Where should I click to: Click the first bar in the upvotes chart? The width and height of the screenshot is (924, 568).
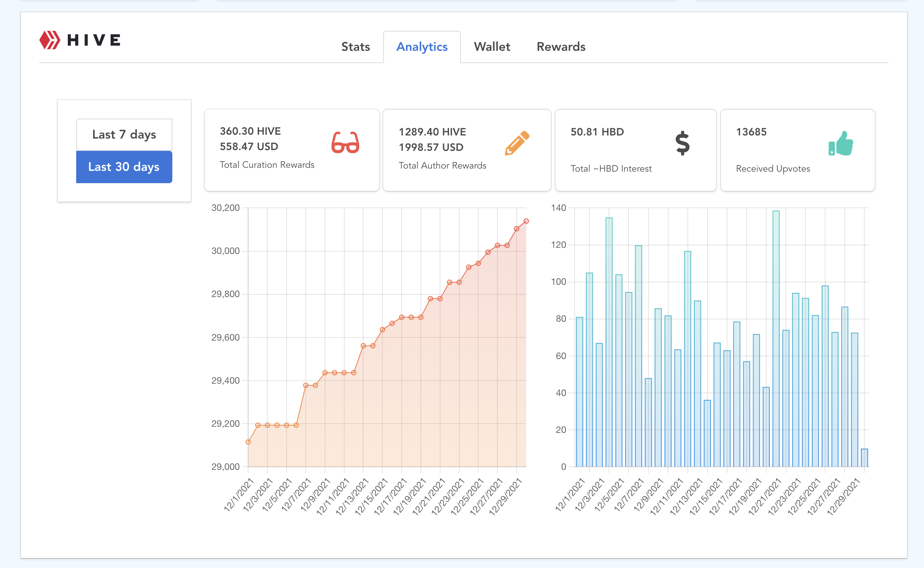(580, 392)
